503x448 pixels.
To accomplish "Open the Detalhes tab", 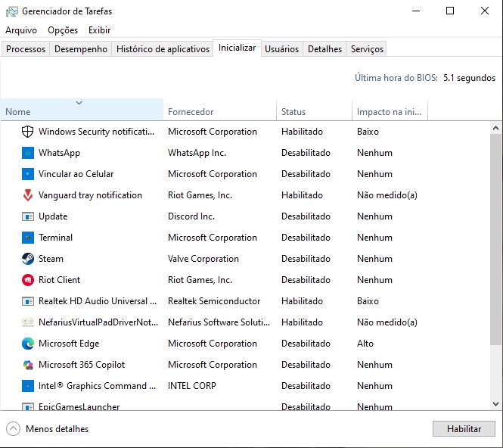I will (x=324, y=49).
